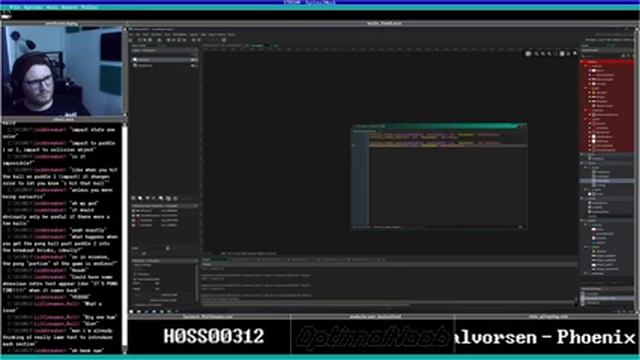Viewport: 640px width, 360px height.
Task: Click the Open Project toolbar icon
Action: point(144,40)
